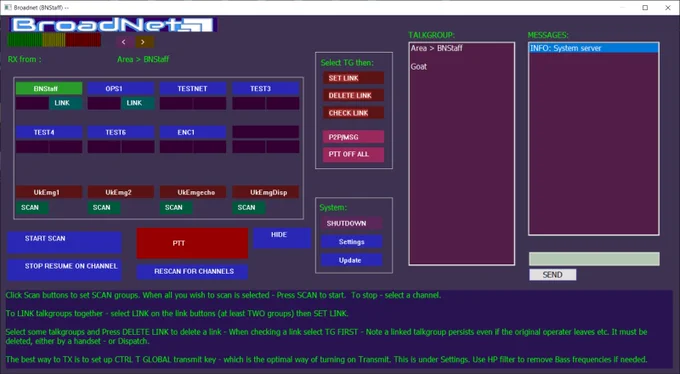Click RESCAN FOR CHANNELS
The width and height of the screenshot is (680, 374).
tap(192, 272)
